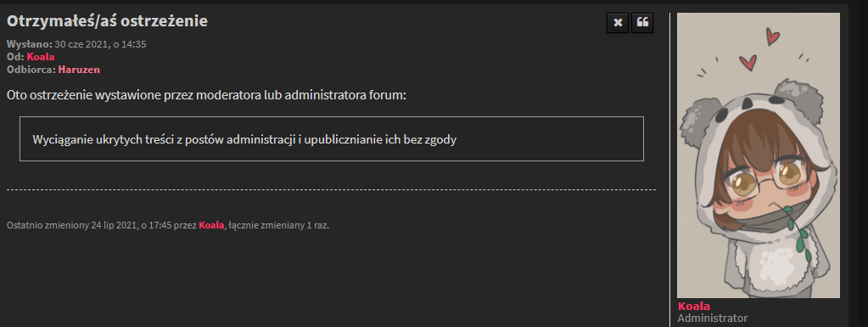The image size is (868, 327).
Task: Click the dashed separator line under the message
Action: click(331, 189)
